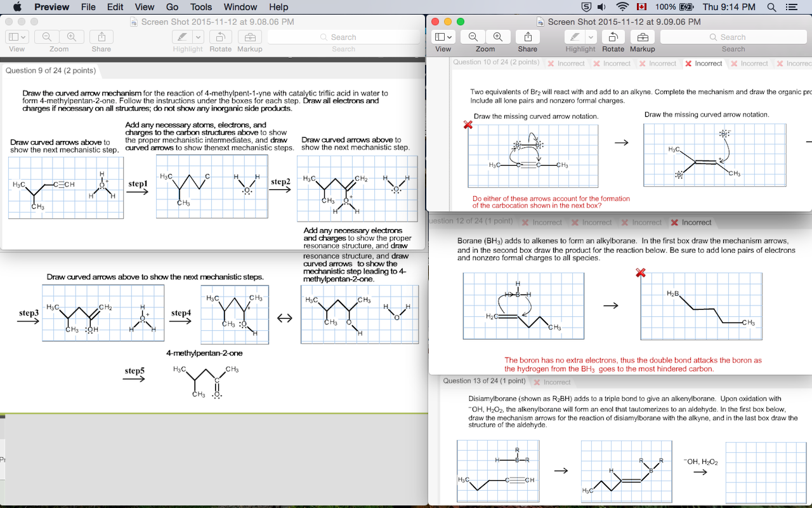Expand the View dropdown in the 9.08.06 window

(x=23, y=37)
